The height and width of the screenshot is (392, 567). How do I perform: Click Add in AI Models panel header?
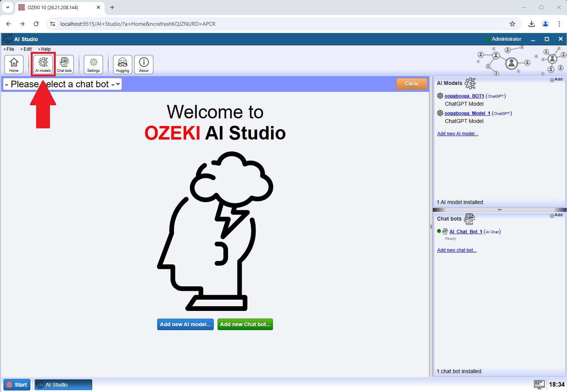click(x=556, y=80)
